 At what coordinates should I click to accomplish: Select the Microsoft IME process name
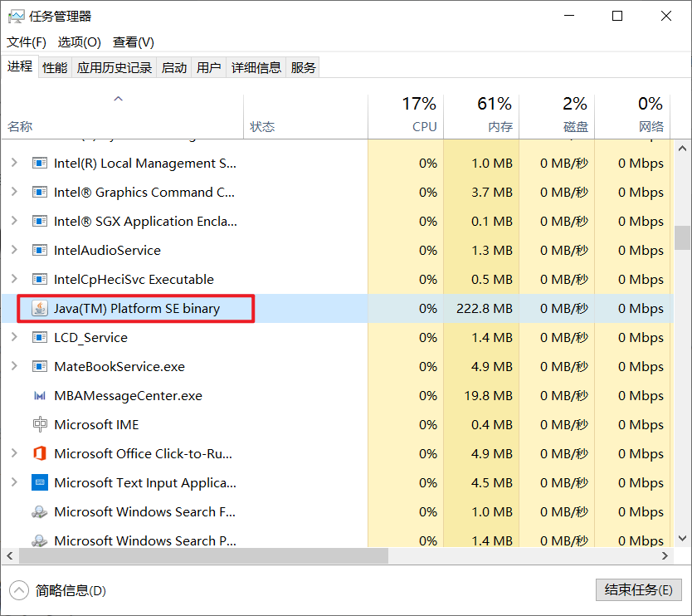(96, 425)
